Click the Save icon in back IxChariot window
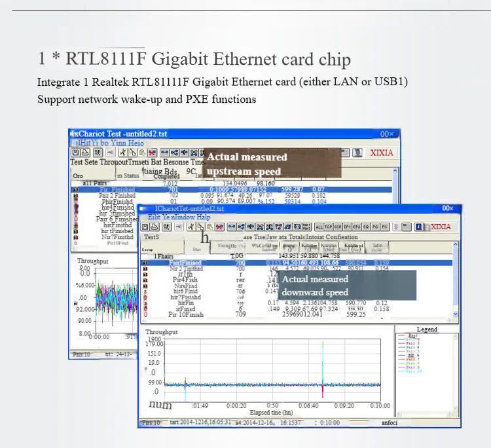The image size is (491, 448). coord(77,152)
